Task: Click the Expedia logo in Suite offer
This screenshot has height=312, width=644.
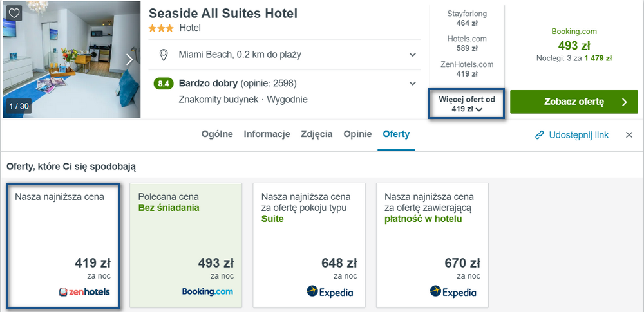Action: (330, 292)
